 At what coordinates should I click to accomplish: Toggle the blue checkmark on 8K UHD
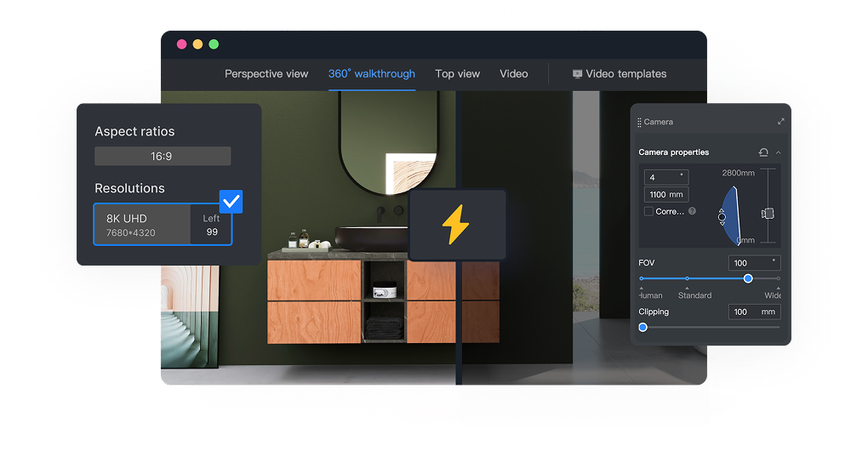click(x=231, y=202)
